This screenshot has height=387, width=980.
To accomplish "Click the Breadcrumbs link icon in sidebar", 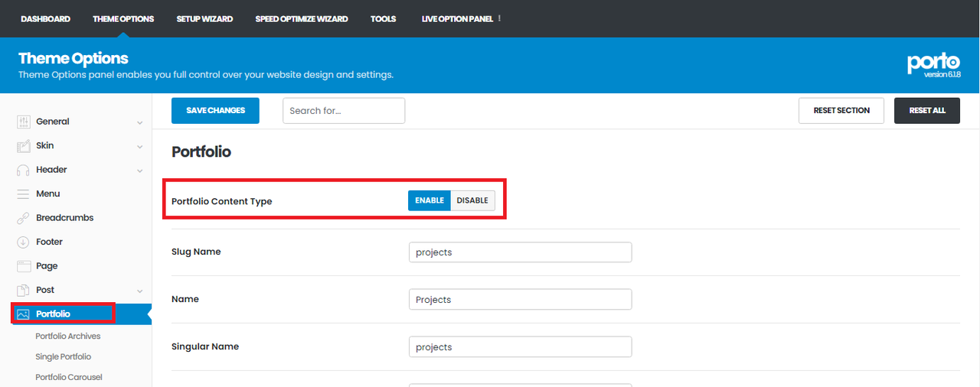I will (x=23, y=218).
